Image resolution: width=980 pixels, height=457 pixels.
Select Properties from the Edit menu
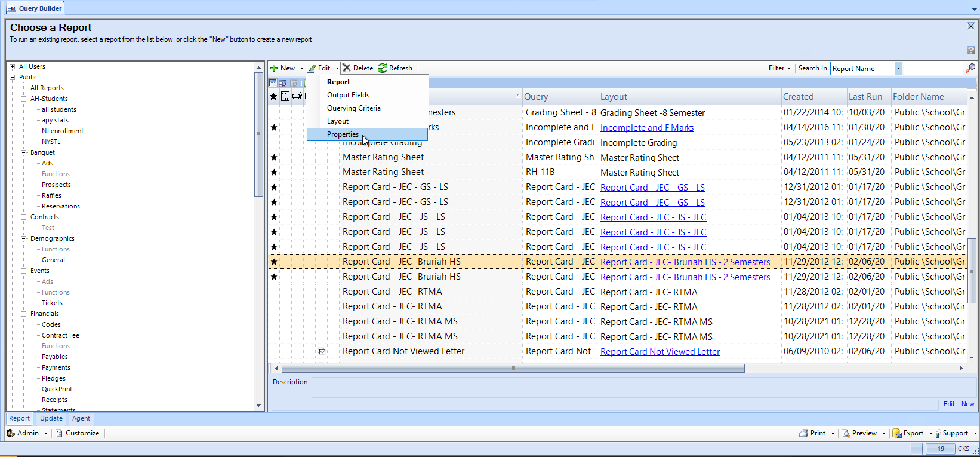tap(343, 134)
